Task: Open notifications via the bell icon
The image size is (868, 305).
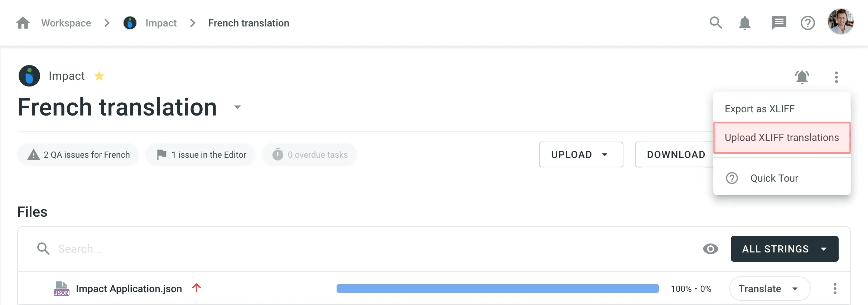Action: (744, 23)
